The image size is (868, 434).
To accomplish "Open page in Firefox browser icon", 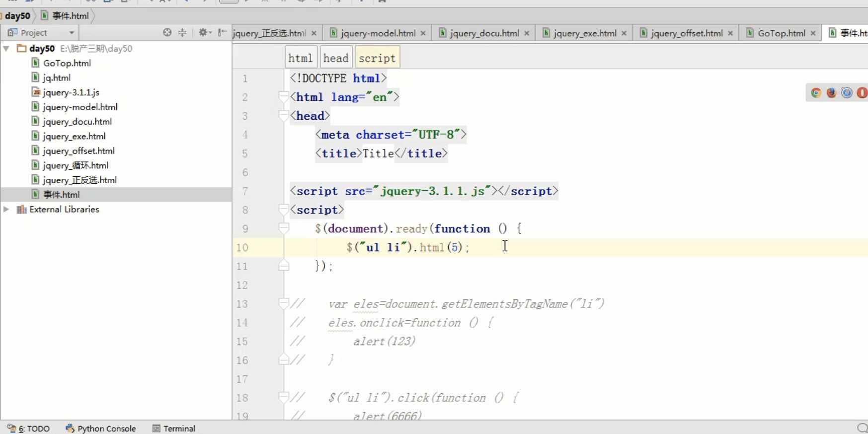I will 831,93.
